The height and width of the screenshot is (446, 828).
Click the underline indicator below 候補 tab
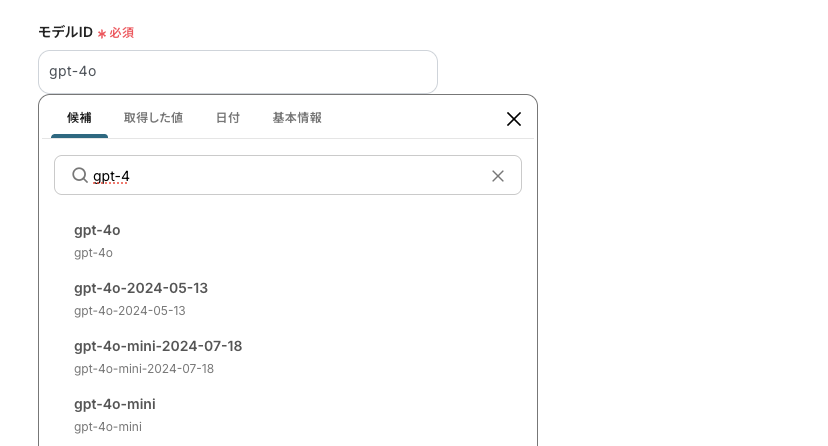click(79, 136)
